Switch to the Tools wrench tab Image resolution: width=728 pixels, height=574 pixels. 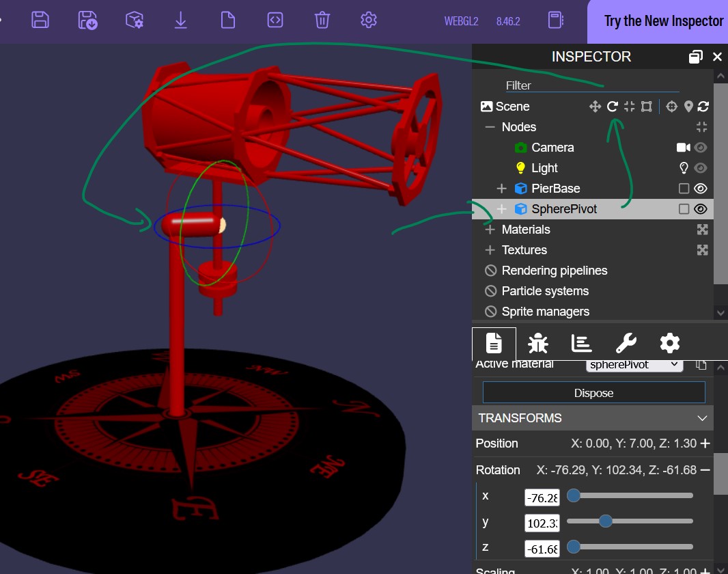tap(626, 343)
